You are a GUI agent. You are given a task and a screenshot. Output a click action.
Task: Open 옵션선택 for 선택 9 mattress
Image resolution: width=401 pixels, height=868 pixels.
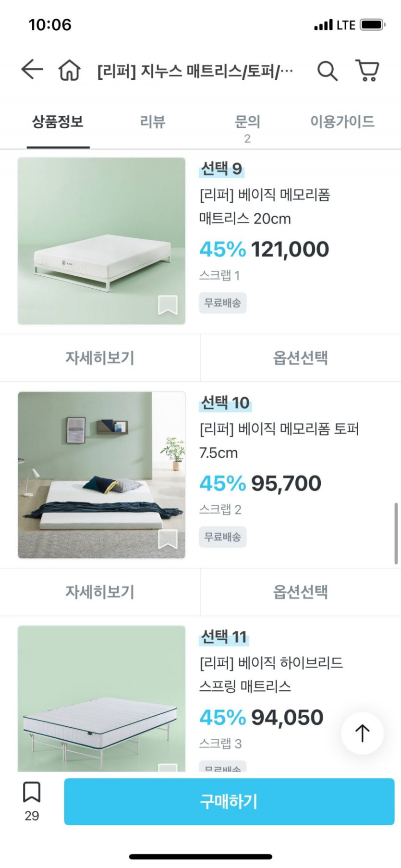pyautogui.click(x=301, y=358)
